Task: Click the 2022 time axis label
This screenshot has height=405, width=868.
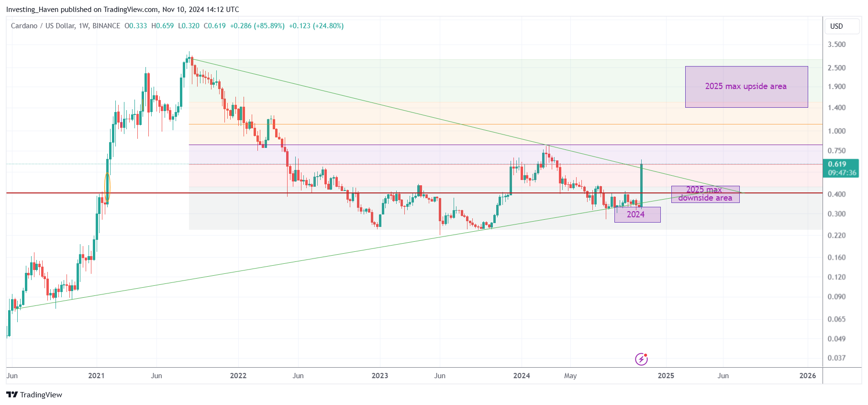Action: coord(238,376)
